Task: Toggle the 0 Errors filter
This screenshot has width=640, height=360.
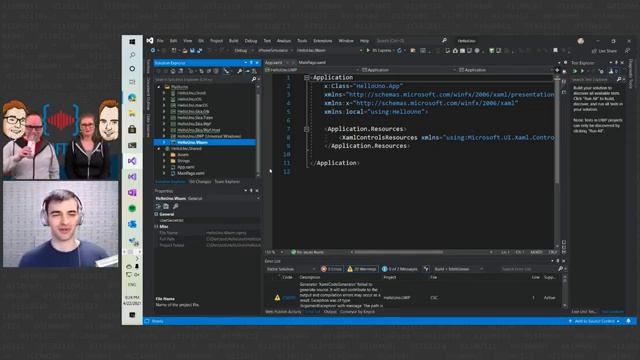Action: (332, 269)
